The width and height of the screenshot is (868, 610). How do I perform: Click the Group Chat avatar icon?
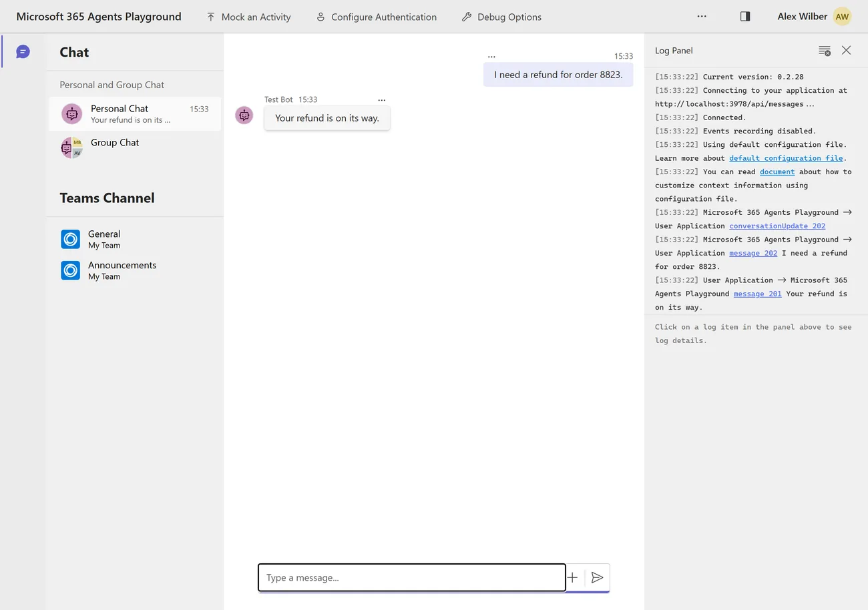click(x=72, y=147)
